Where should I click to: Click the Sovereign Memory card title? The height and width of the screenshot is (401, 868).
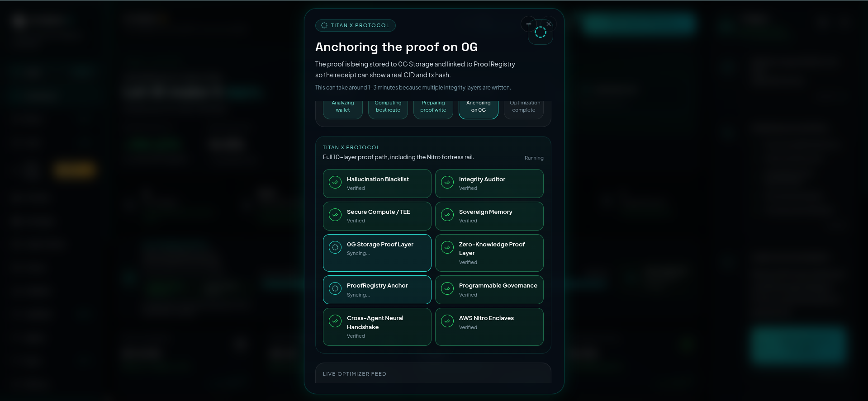click(486, 212)
